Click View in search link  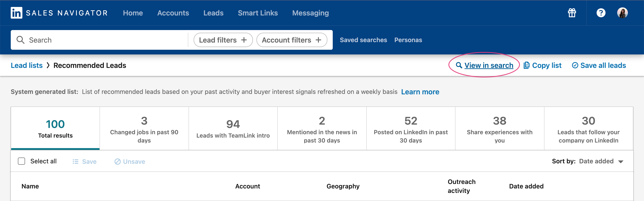[485, 65]
